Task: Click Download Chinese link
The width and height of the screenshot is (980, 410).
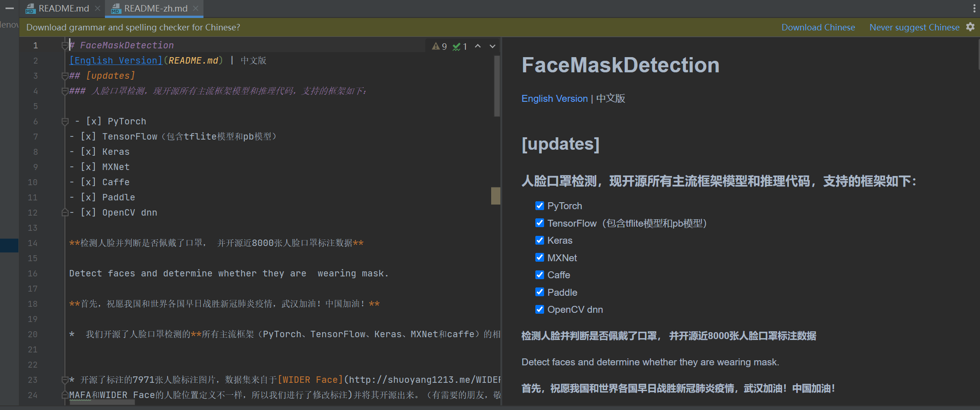Action: tap(818, 27)
